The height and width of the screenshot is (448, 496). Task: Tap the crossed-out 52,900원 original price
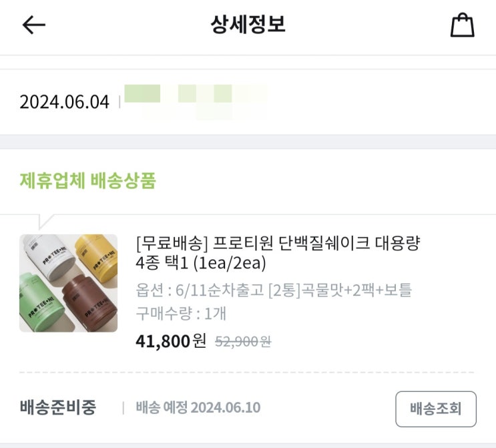click(243, 342)
